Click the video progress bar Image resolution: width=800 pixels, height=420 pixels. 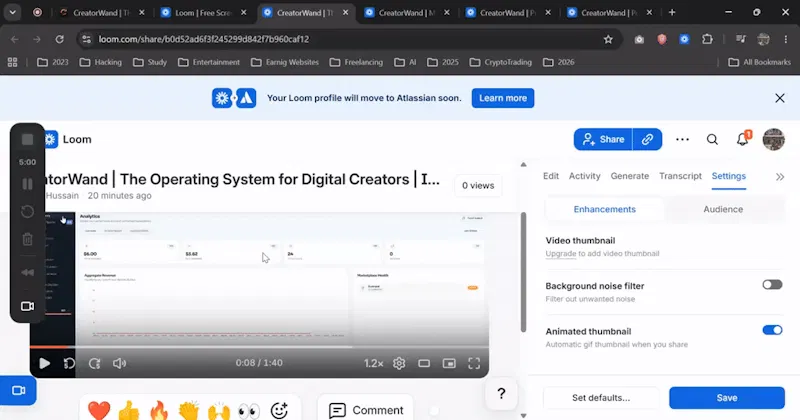259,347
